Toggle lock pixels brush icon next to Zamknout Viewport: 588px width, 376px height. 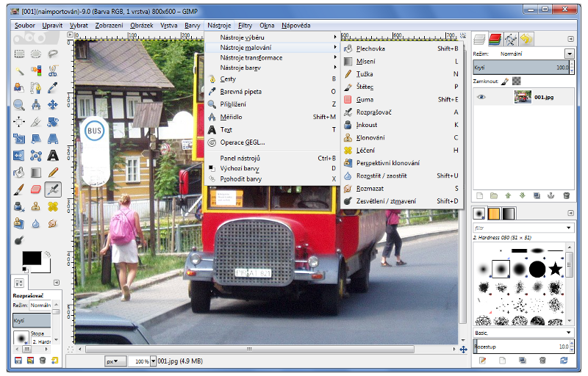(x=505, y=81)
